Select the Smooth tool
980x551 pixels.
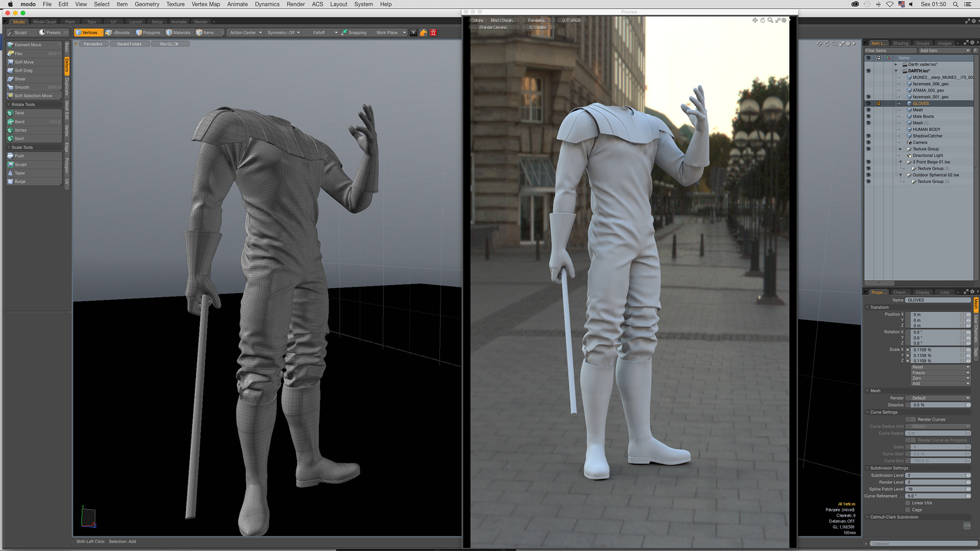coord(34,87)
